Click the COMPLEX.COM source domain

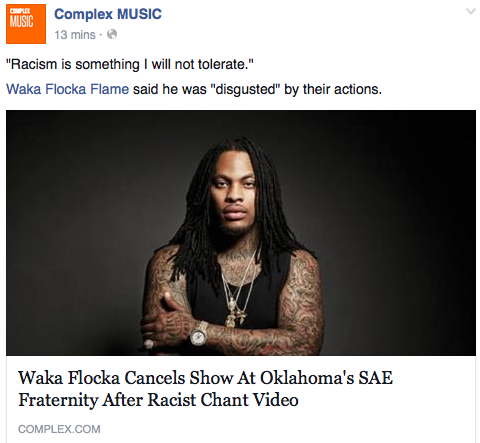point(59,429)
